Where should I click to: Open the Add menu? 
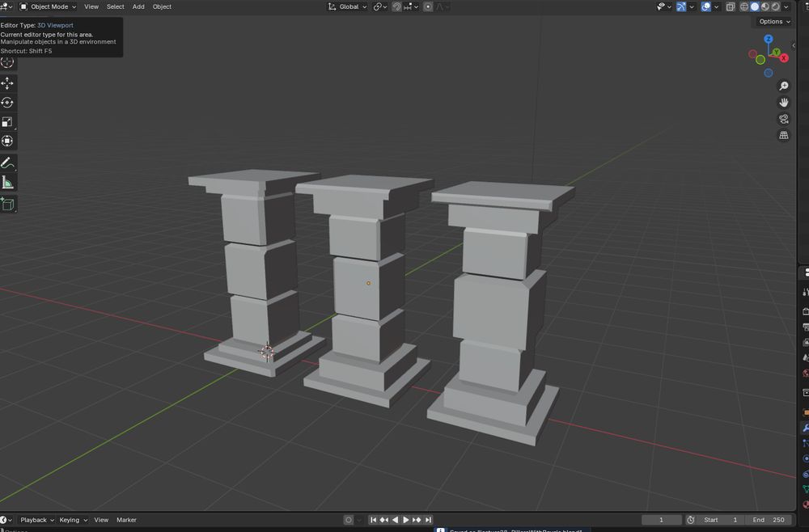point(138,6)
